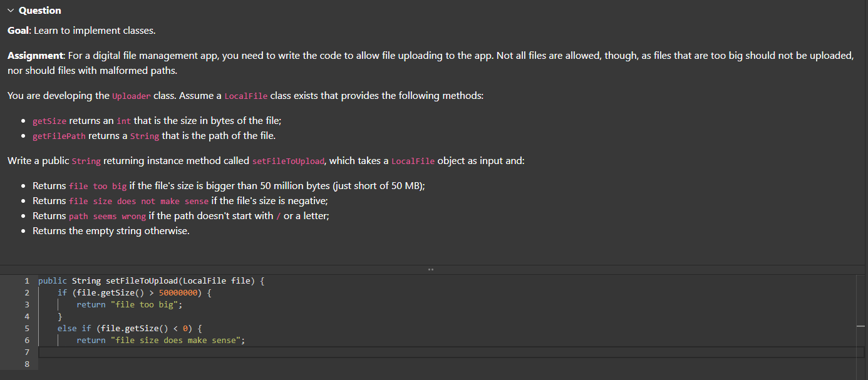Click the pink "int" type keyword

[x=123, y=121]
